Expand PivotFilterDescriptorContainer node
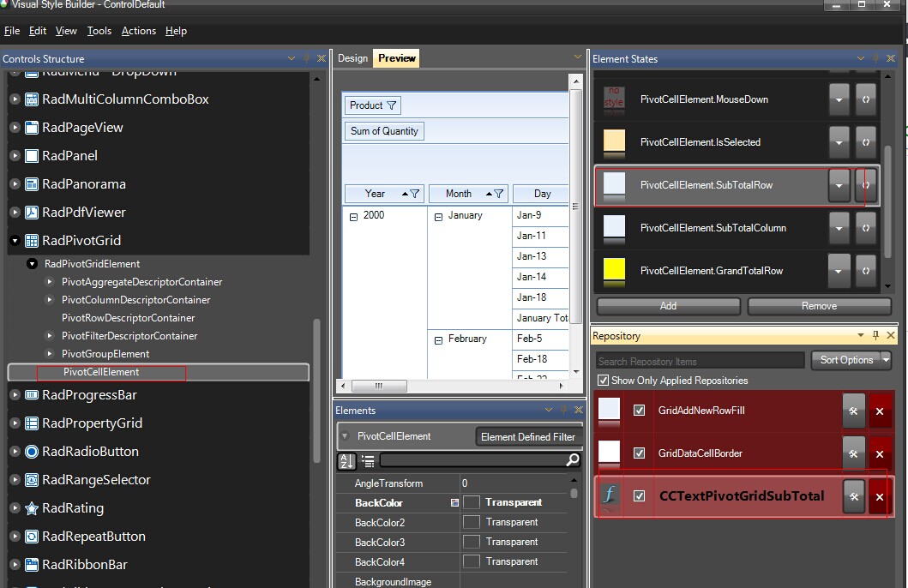Viewport: 908px width, 588px height. coord(50,336)
